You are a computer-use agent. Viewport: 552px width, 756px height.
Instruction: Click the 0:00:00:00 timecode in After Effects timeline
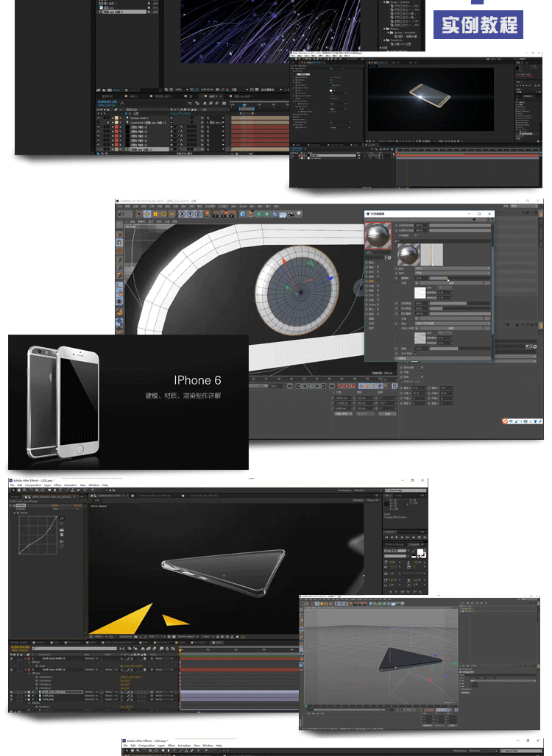click(21, 647)
